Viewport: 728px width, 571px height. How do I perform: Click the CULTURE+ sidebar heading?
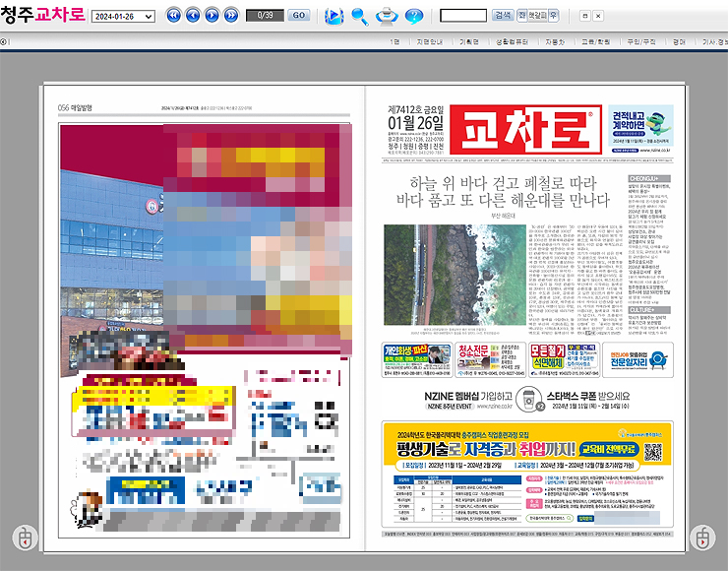pyautogui.click(x=649, y=310)
